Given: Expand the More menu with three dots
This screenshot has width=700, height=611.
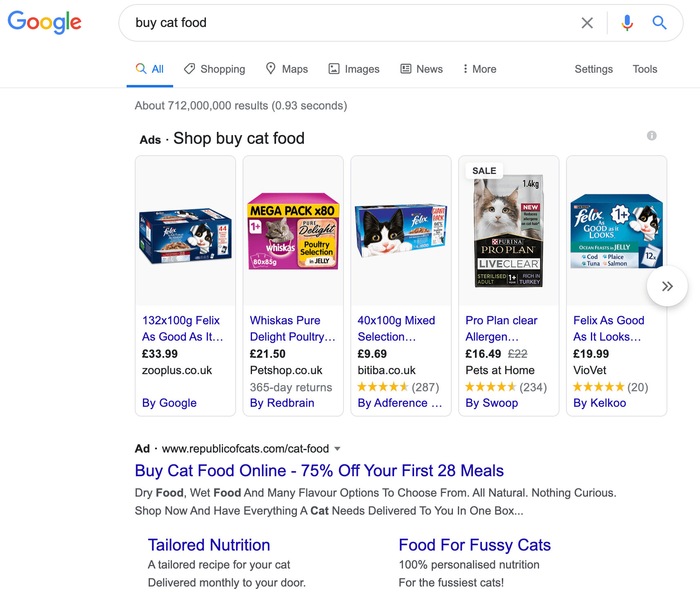Looking at the screenshot, I should pos(479,69).
